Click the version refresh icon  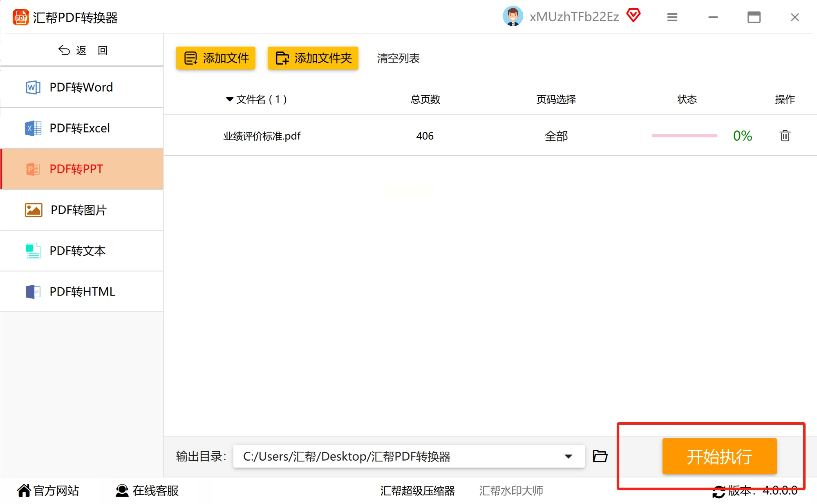(x=718, y=491)
